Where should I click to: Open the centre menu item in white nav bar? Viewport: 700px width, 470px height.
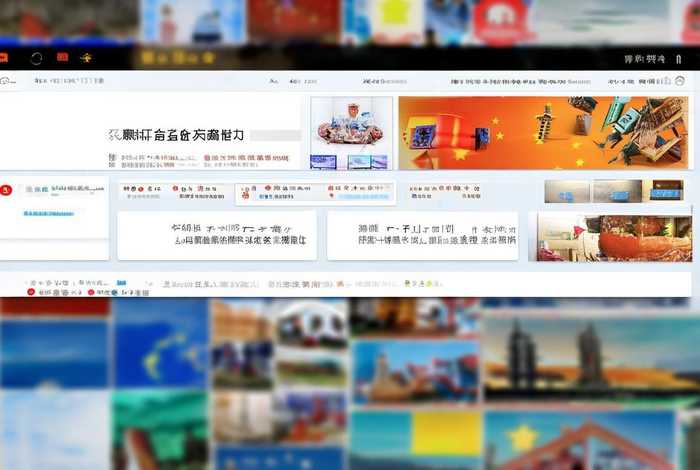coord(385,82)
